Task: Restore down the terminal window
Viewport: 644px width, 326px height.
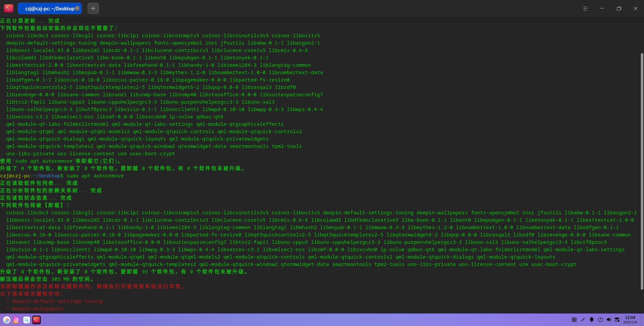Action: (619, 8)
